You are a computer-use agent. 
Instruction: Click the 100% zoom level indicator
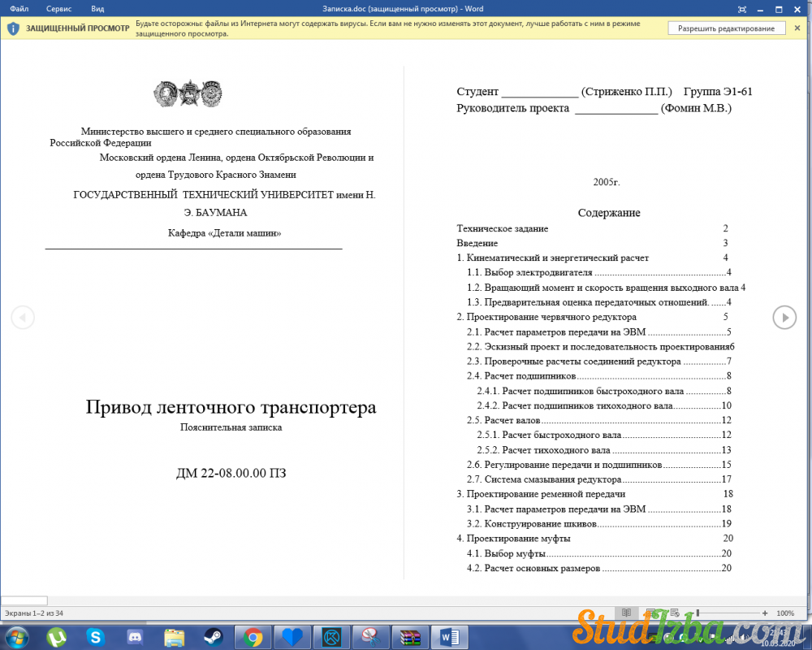(785, 613)
